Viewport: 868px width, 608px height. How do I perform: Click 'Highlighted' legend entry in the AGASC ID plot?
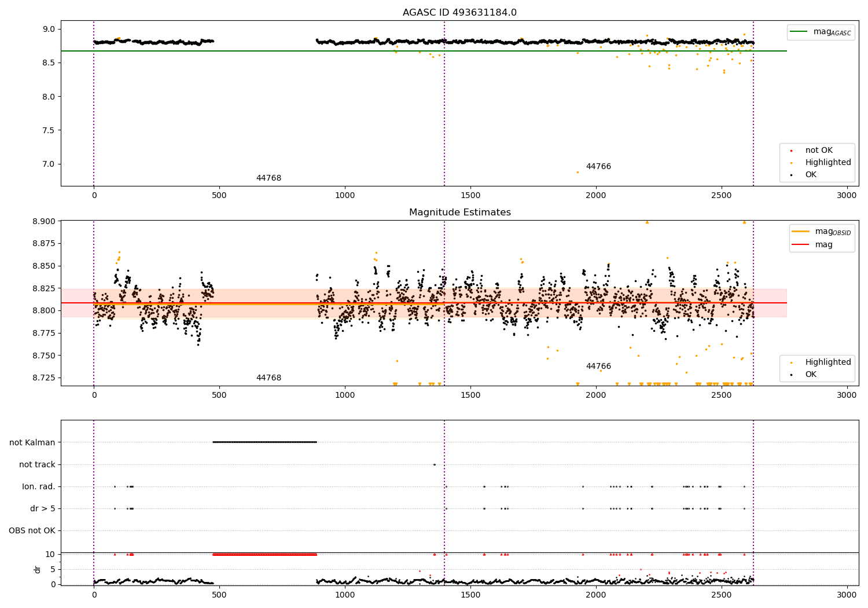[828, 163]
